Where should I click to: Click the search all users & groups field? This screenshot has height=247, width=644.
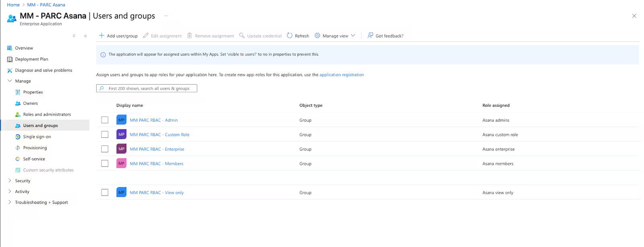[x=149, y=88]
